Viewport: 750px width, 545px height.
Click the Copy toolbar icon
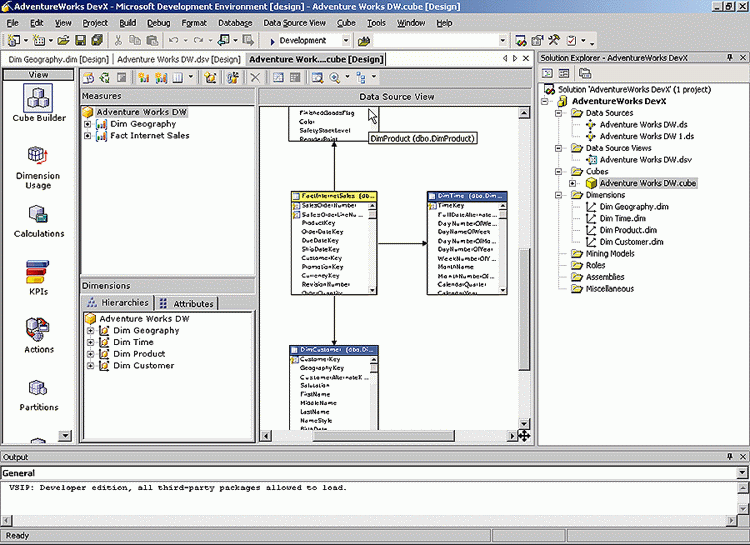[x=135, y=41]
